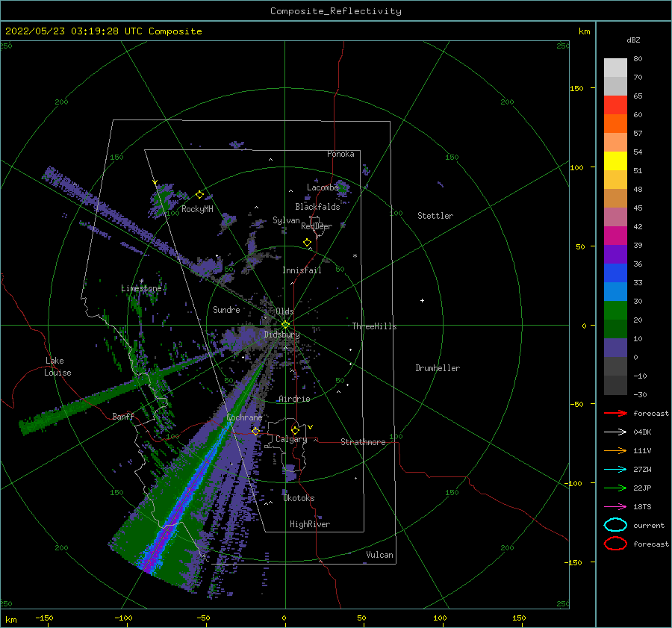Click the asterisk marker above Limestone
The image size is (672, 628).
click(x=141, y=282)
